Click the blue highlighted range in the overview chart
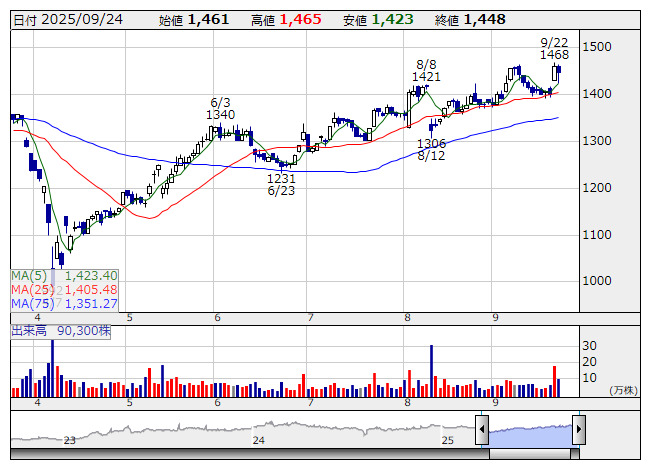Viewport: 653px width, 470px height. click(x=530, y=431)
